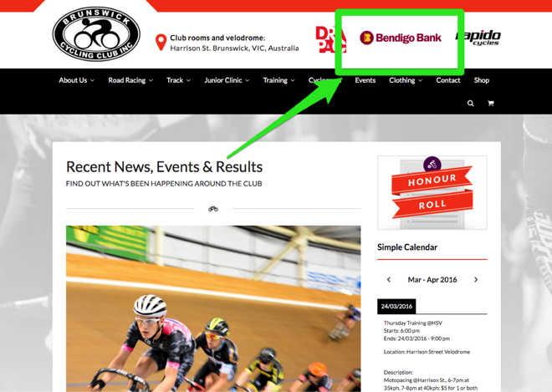Expand the Clothing dropdown
The height and width of the screenshot is (392, 552).
(406, 80)
